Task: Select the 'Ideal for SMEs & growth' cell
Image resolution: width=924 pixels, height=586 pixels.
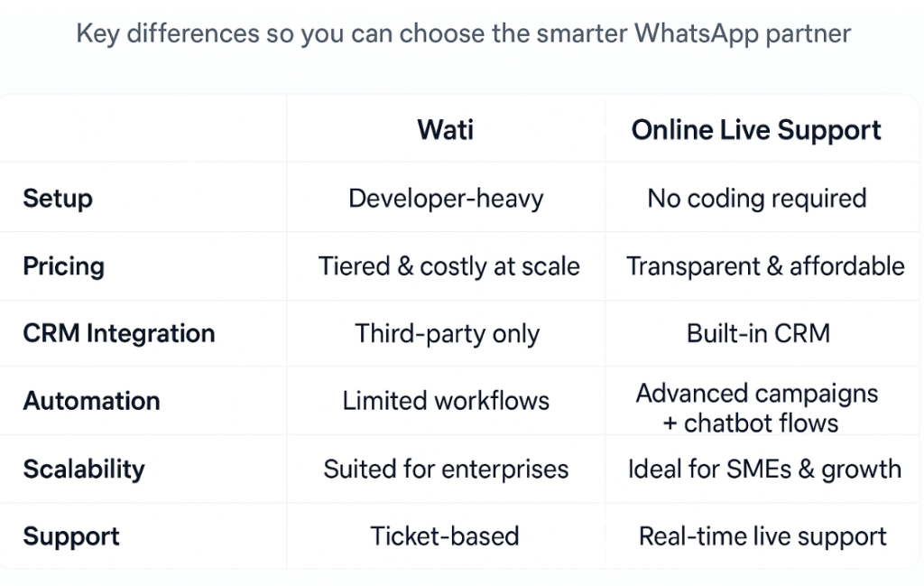Action: 763,470
